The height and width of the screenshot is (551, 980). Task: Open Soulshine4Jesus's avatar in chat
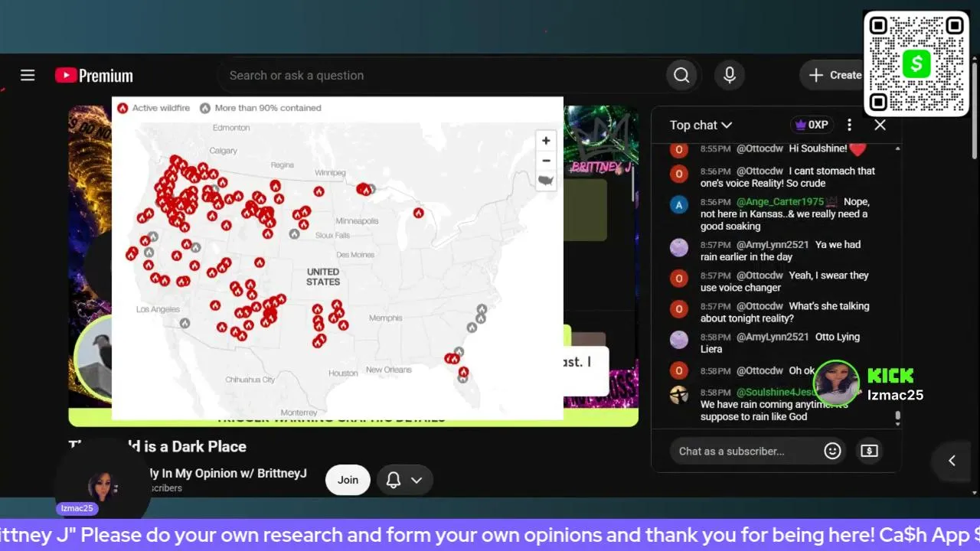tap(679, 395)
